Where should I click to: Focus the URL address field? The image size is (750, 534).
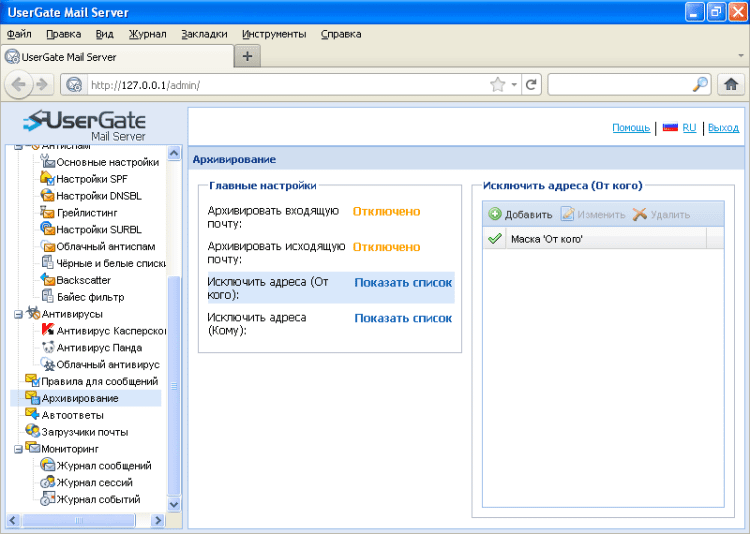287,85
